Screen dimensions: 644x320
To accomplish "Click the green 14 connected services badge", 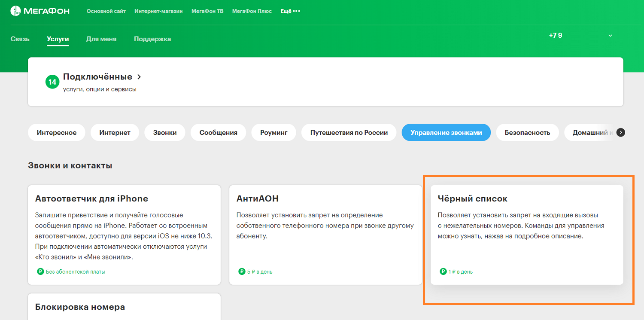I will click(x=52, y=82).
